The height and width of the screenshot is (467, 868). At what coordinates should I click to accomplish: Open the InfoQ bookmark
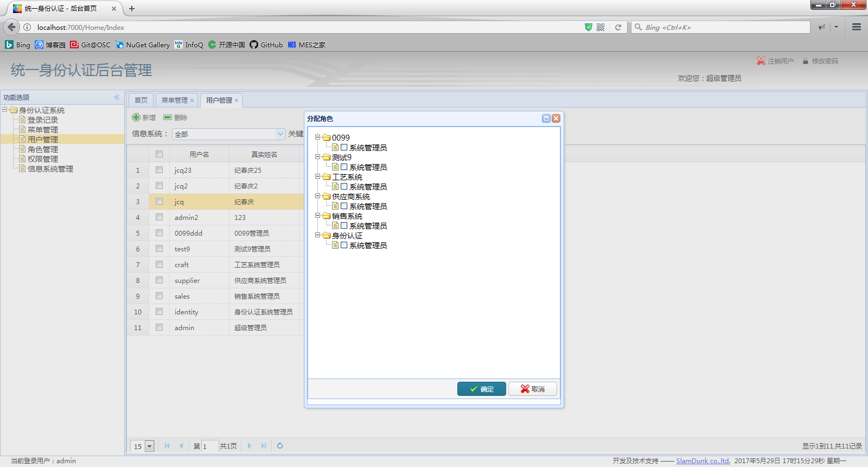tap(189, 45)
